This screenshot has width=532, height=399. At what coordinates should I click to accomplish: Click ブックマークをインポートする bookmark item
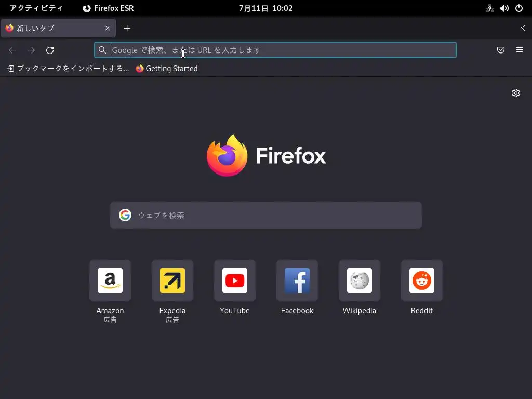(x=68, y=69)
